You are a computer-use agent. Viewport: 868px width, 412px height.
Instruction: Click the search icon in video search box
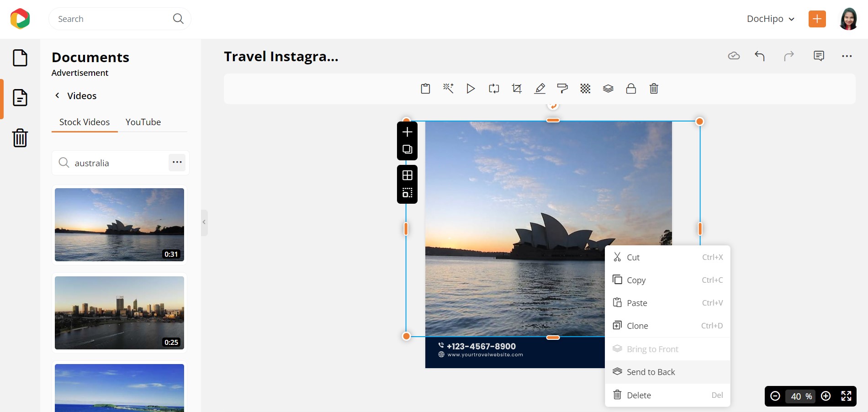pos(64,163)
